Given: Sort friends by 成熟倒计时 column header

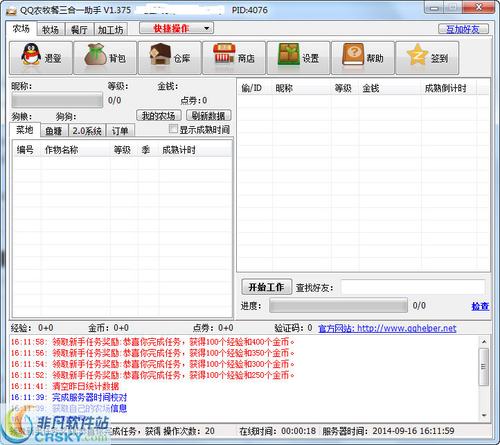Looking at the screenshot, I should 449,88.
